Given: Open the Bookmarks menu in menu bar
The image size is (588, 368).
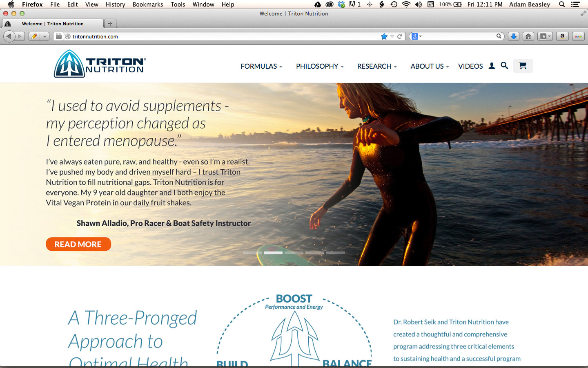Looking at the screenshot, I should click(148, 4).
